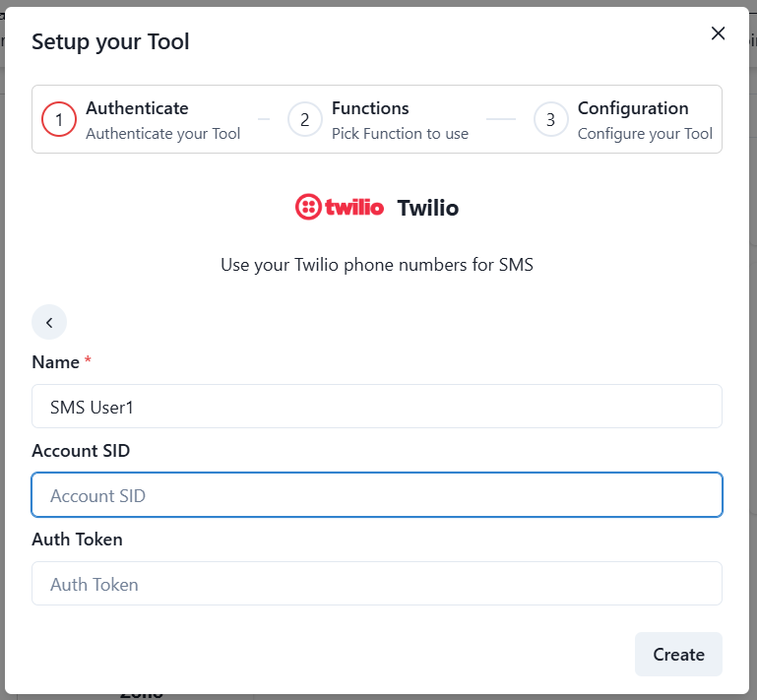Click the Create button
Viewport: 757px width, 700px height.
678,654
